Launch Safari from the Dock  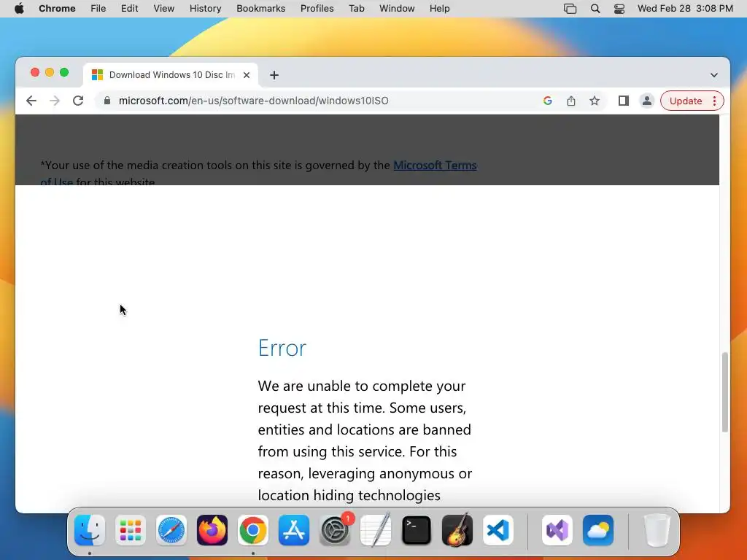click(171, 530)
